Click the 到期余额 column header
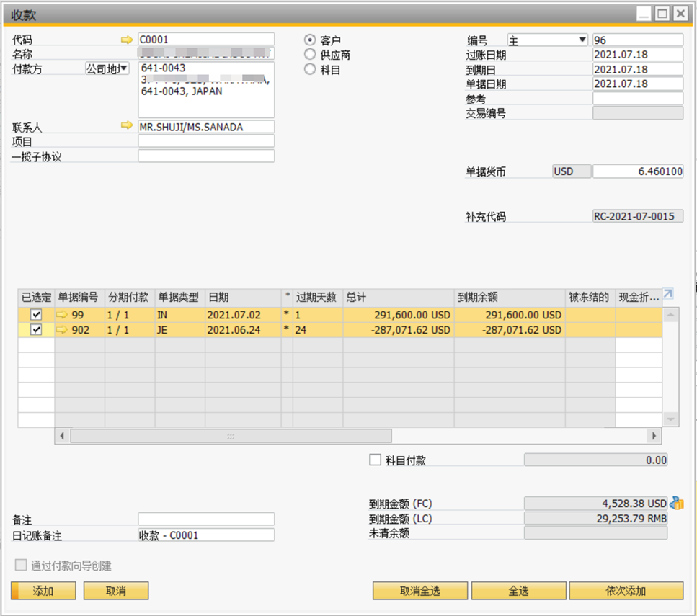The image size is (697, 616). 510,298
